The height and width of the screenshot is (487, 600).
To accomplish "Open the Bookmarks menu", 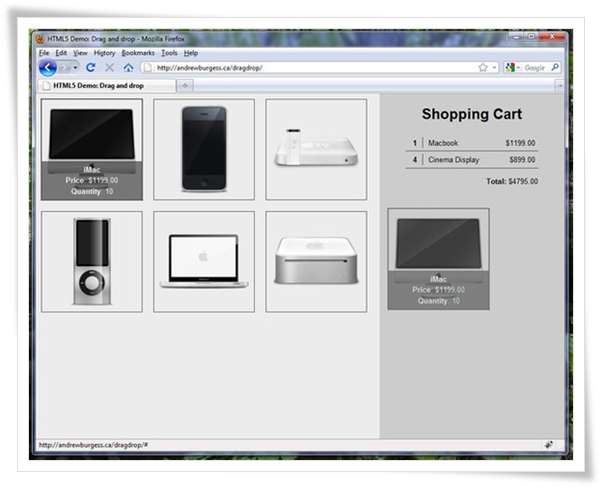I will (138, 53).
